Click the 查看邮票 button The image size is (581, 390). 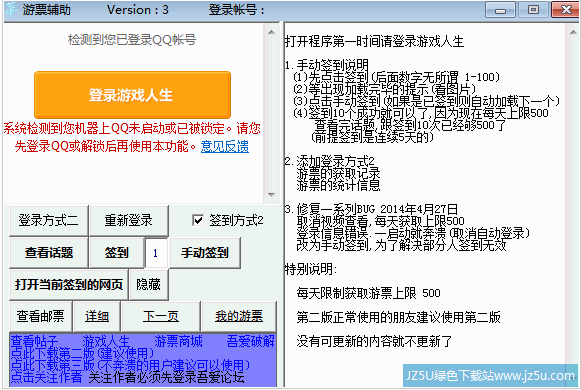pos(40,317)
